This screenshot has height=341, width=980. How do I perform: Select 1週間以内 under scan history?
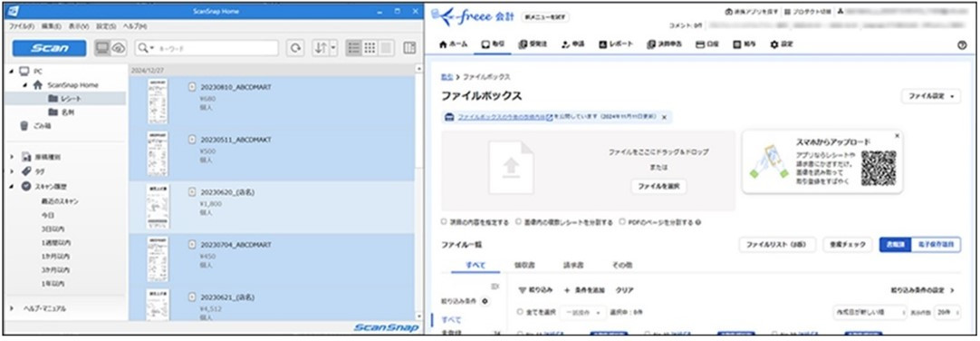coord(55,243)
